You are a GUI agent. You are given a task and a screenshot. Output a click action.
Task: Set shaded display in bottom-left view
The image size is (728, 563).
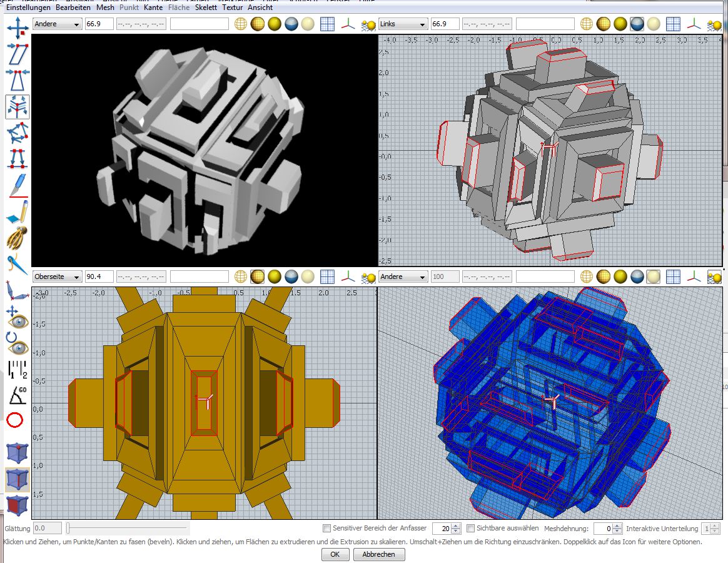point(257,276)
